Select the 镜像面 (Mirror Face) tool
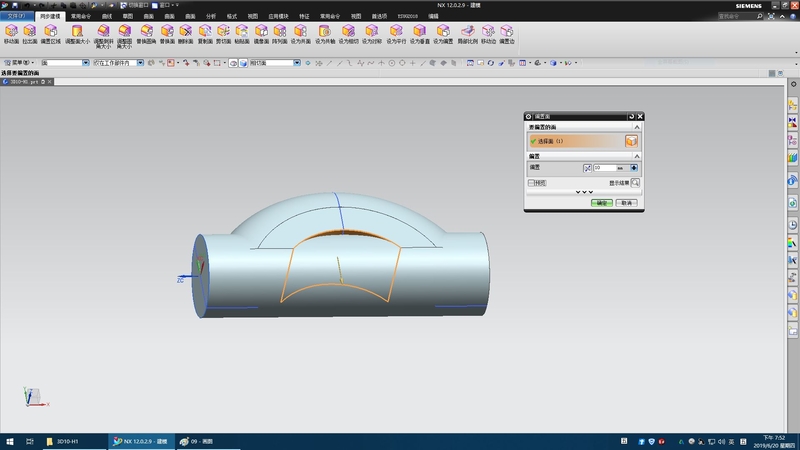Viewport: 800px width, 450px height. [261, 33]
